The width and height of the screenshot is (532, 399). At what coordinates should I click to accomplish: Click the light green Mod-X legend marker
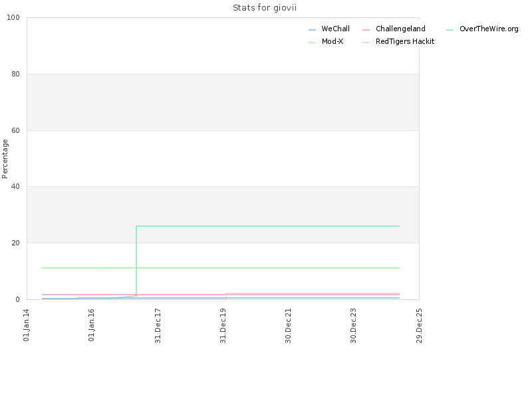312,43
